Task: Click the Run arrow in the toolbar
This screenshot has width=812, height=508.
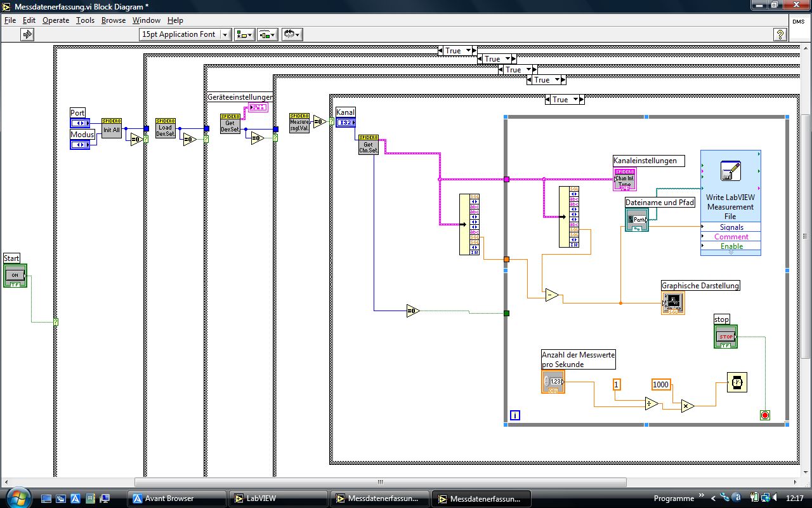Action: (27, 35)
